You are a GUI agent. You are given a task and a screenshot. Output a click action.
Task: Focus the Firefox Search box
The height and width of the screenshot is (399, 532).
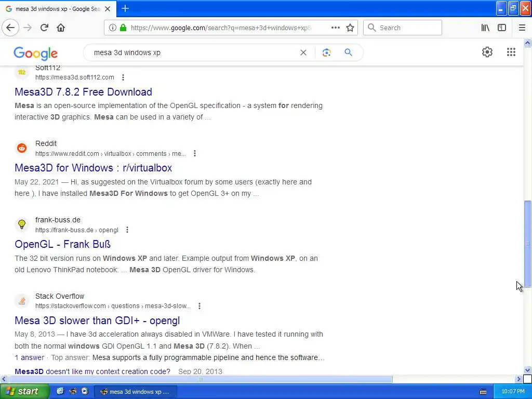tap(403, 28)
